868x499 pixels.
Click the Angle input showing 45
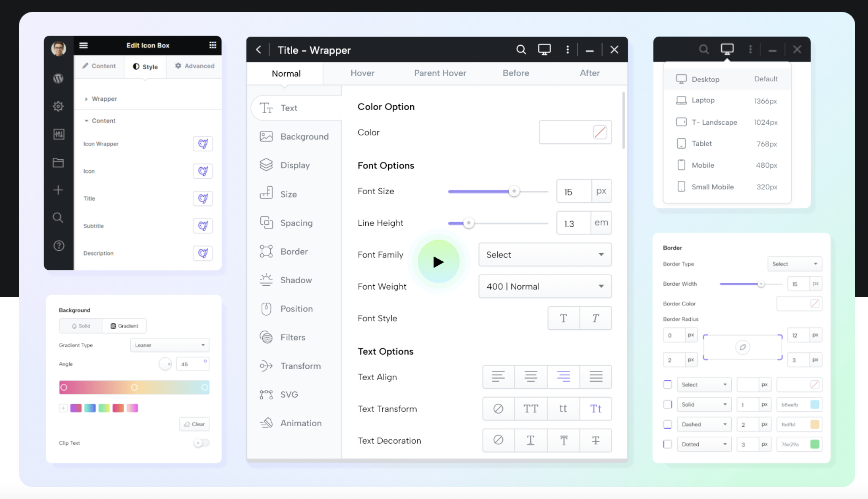click(192, 364)
